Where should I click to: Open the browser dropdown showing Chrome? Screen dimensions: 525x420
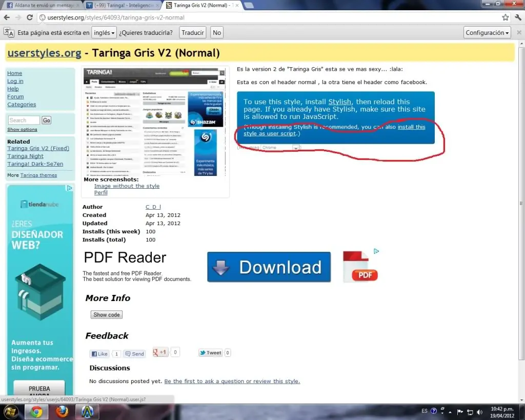tap(280, 147)
